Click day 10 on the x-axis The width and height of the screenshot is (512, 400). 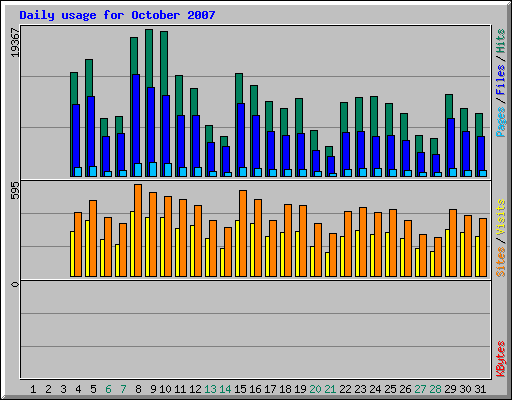click(165, 389)
